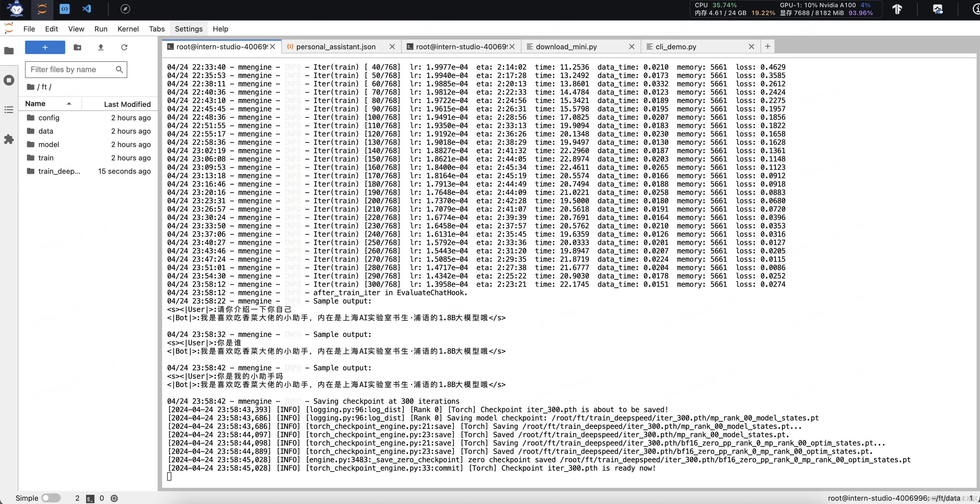
Task: Open the Kernel menu
Action: 128,29
